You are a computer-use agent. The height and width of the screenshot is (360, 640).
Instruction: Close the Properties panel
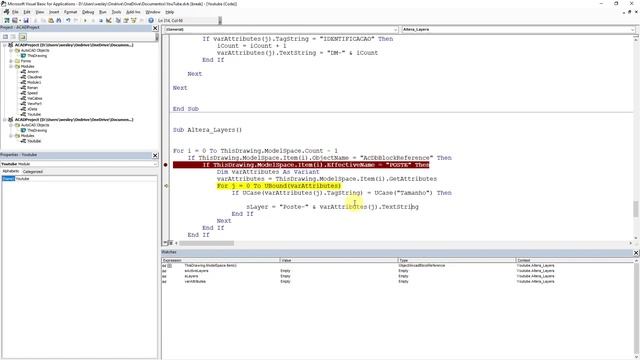click(155, 156)
